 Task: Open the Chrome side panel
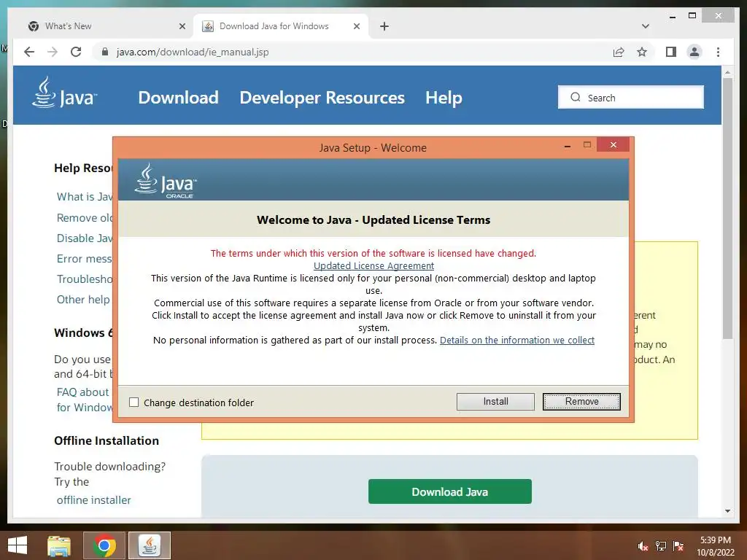coord(671,52)
